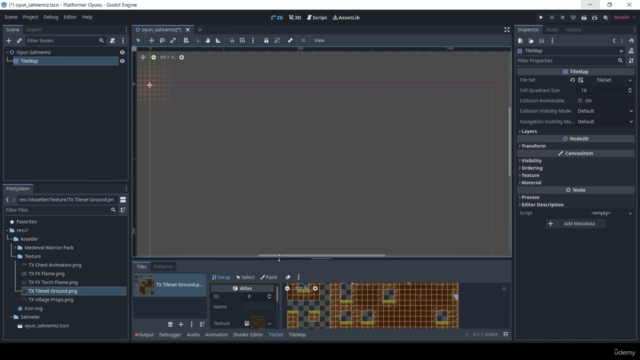Save the currently edited resource
Viewport: 640px width, 360px height.
point(542,41)
